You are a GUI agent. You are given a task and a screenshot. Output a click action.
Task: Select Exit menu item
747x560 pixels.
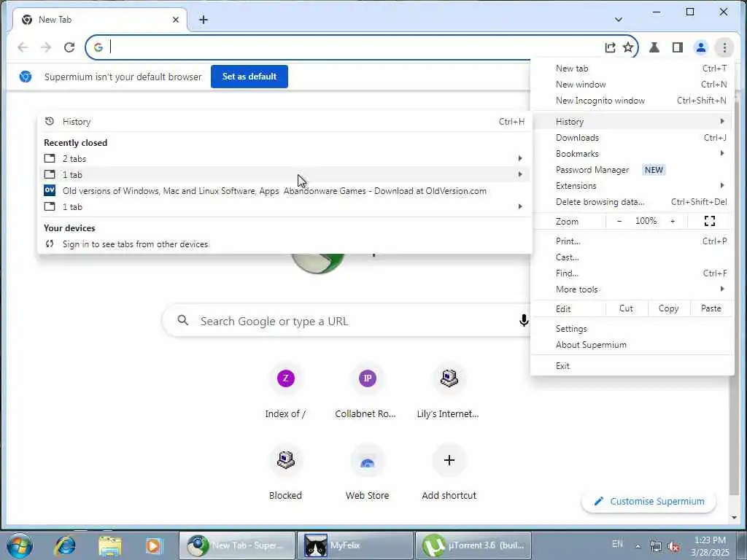(x=632, y=366)
